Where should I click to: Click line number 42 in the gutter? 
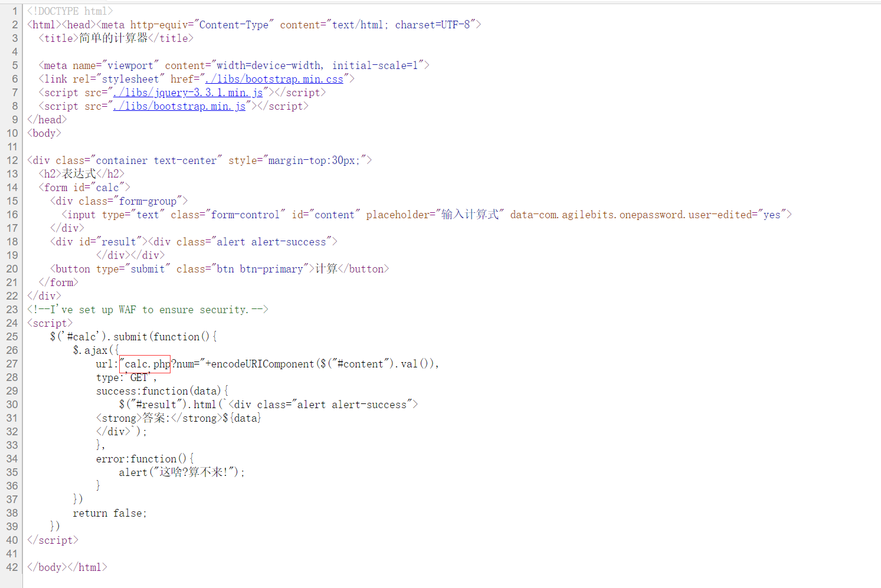click(x=12, y=567)
